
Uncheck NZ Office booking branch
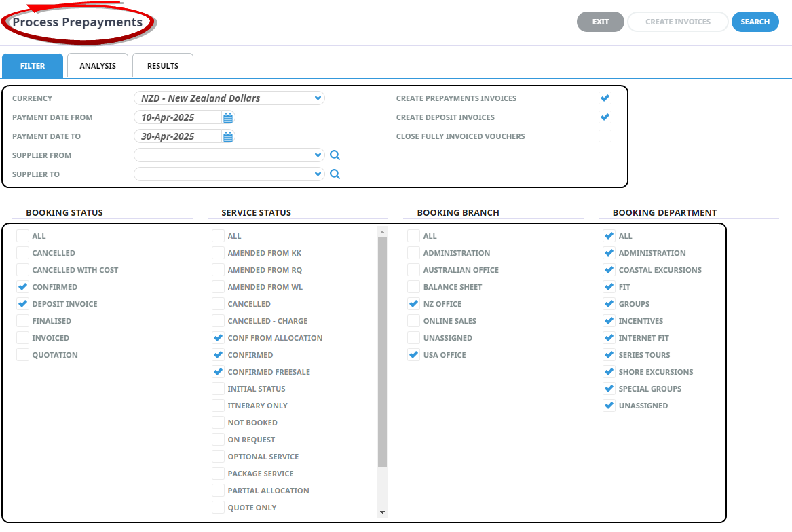pyautogui.click(x=414, y=304)
